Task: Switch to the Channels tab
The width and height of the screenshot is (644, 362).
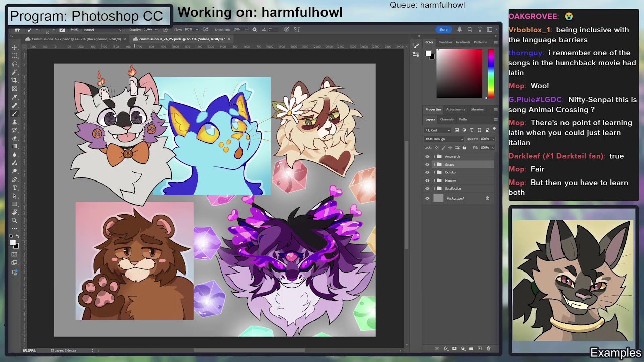Action: click(447, 119)
